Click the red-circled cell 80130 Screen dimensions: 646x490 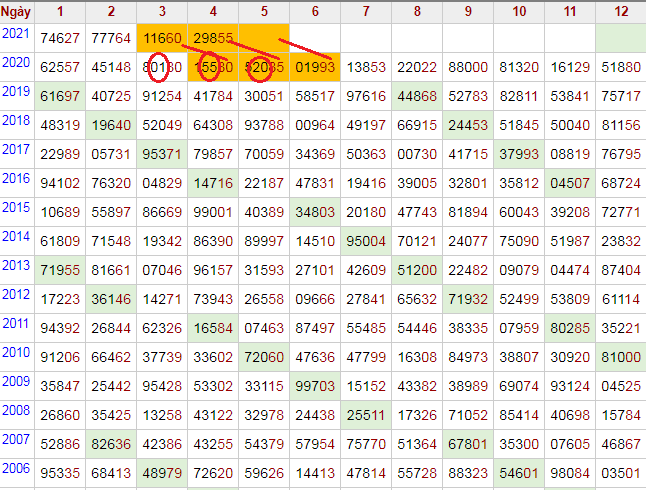tap(162, 66)
